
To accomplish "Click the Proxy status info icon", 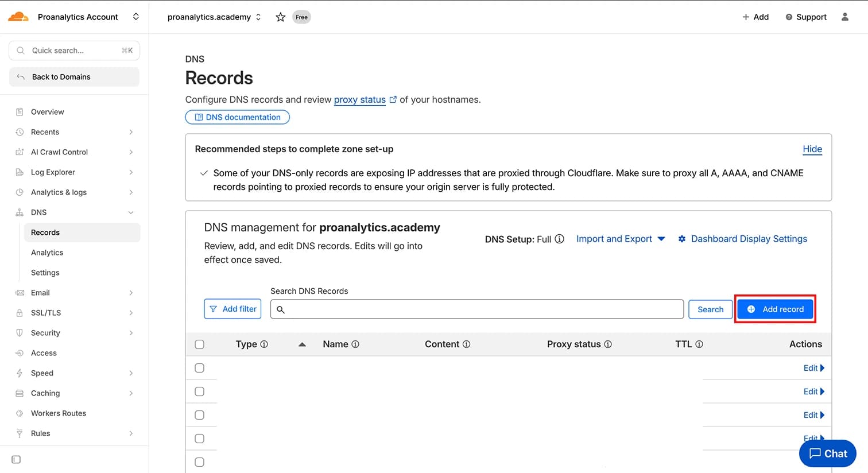I will click(608, 344).
